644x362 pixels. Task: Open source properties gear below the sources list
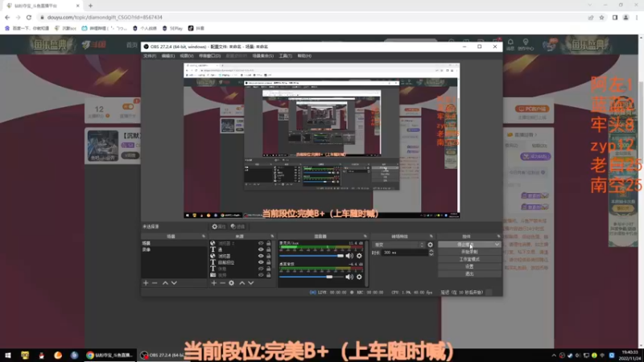point(232,283)
